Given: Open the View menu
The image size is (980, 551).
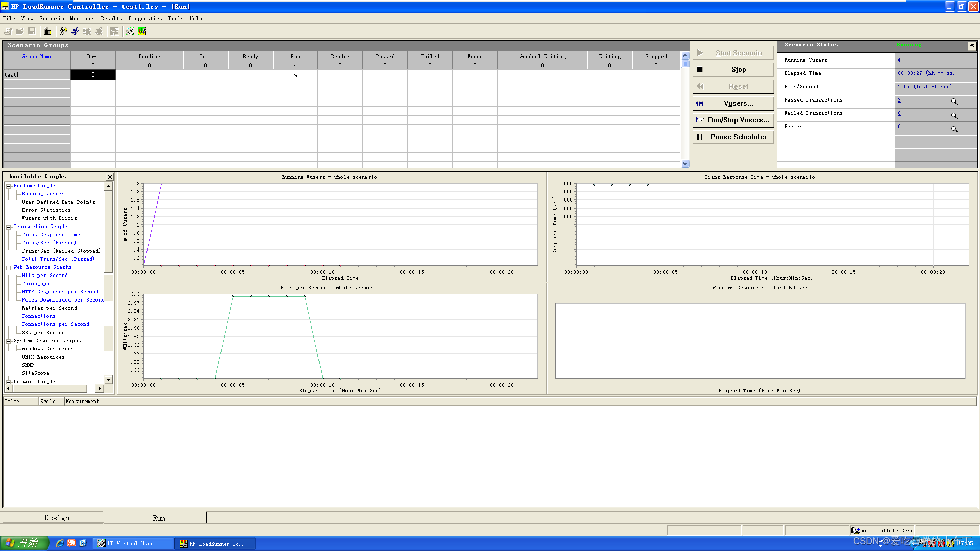Looking at the screenshot, I should (27, 19).
